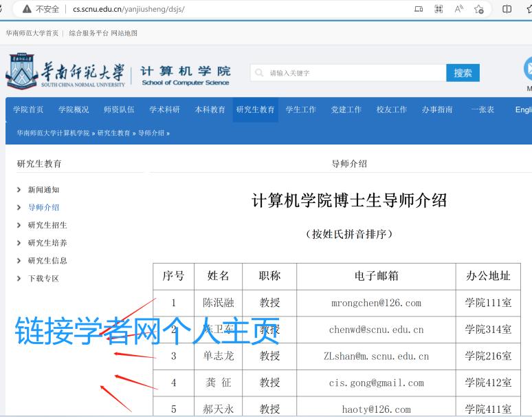This screenshot has width=532, height=417.
Task: Click the add to favorites star icon
Action: [479, 9]
